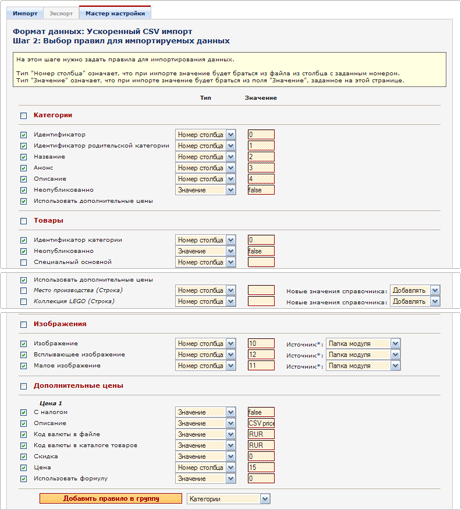Uncheck Использовать дополнительные цены in Категории

click(23, 201)
